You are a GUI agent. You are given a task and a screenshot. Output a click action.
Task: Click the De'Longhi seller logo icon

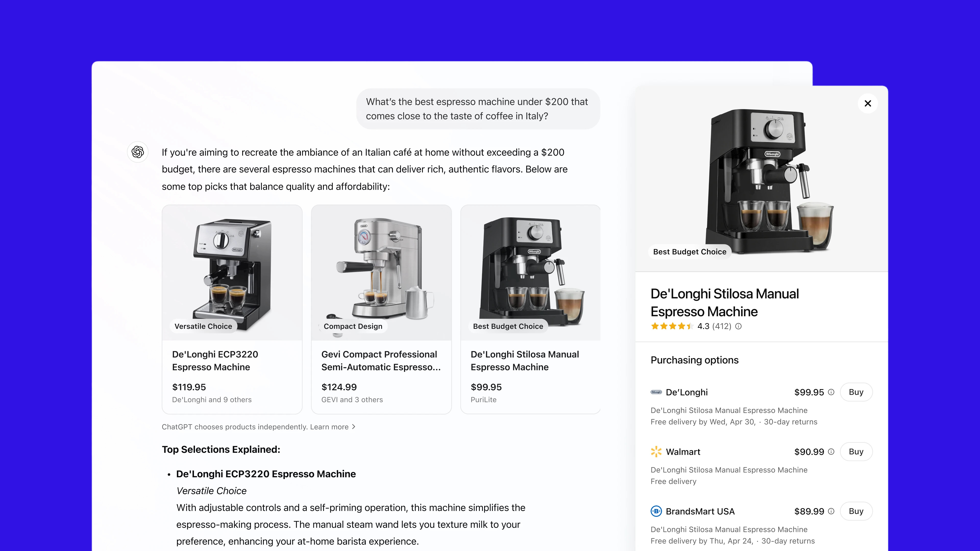pyautogui.click(x=656, y=392)
